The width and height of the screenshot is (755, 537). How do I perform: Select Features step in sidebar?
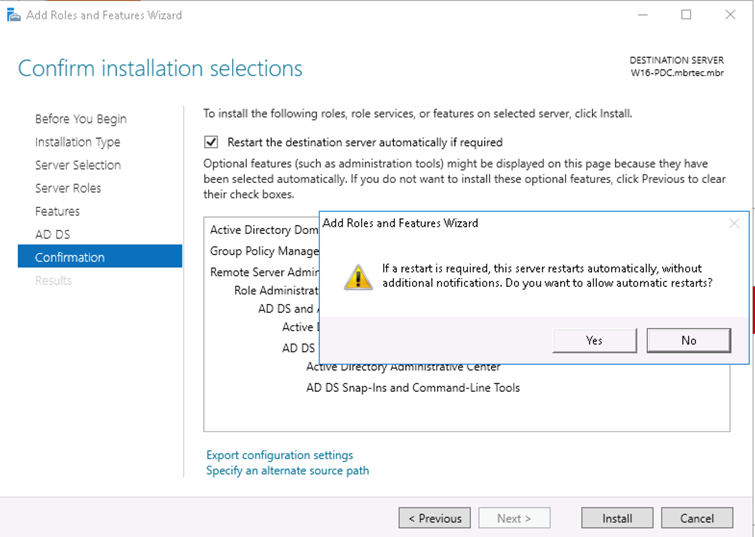click(57, 211)
